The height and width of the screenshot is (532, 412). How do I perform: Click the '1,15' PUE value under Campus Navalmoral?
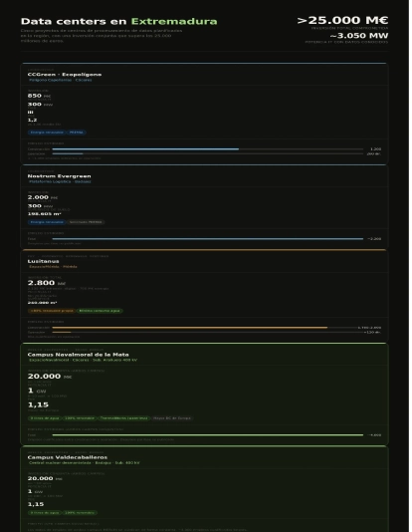coord(38,404)
